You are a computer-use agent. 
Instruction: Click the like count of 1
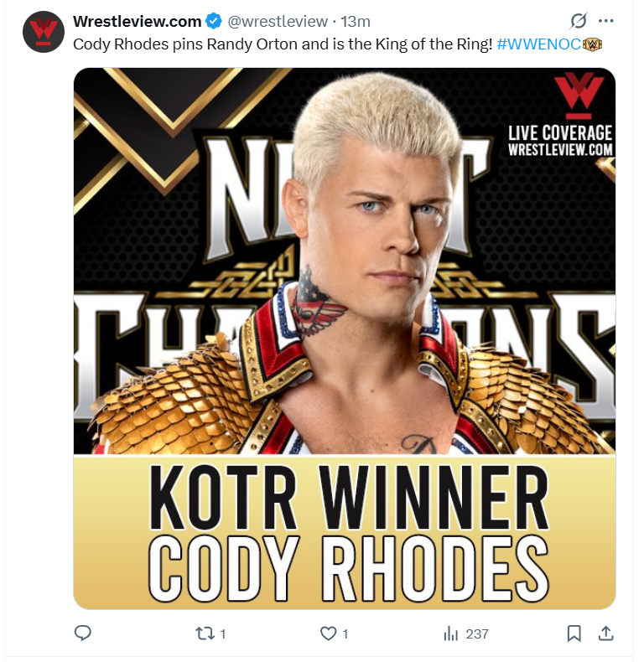click(x=345, y=634)
